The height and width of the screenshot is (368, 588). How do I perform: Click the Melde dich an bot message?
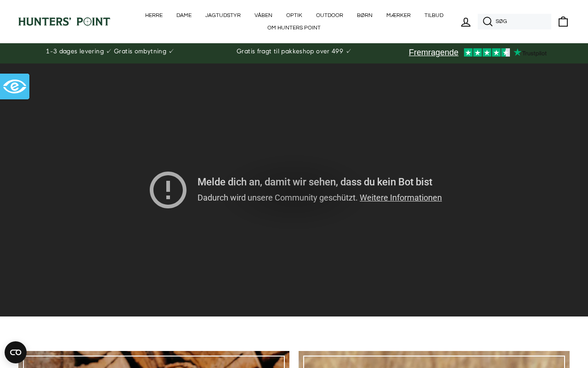[315, 182]
